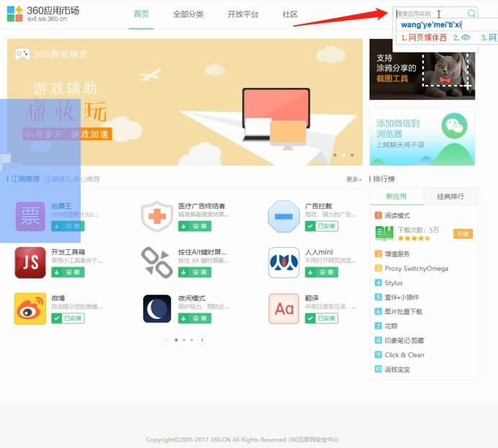
Task: Open the 翻译 Aa icon
Action: point(284,308)
